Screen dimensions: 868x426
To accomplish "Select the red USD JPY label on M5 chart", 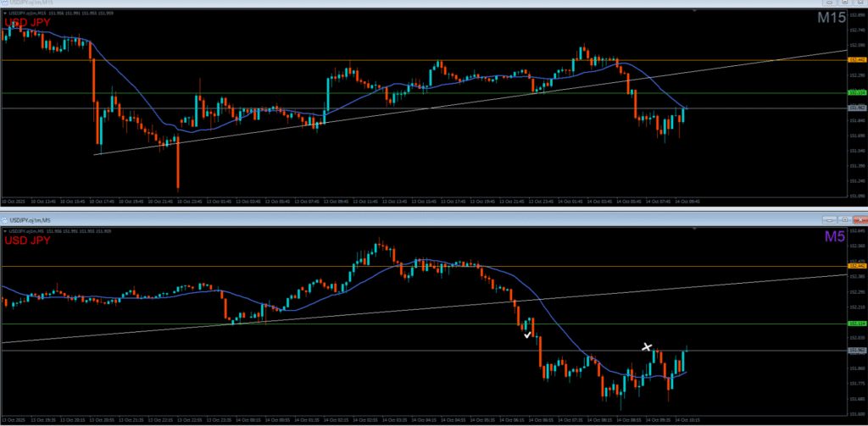I will [x=27, y=241].
